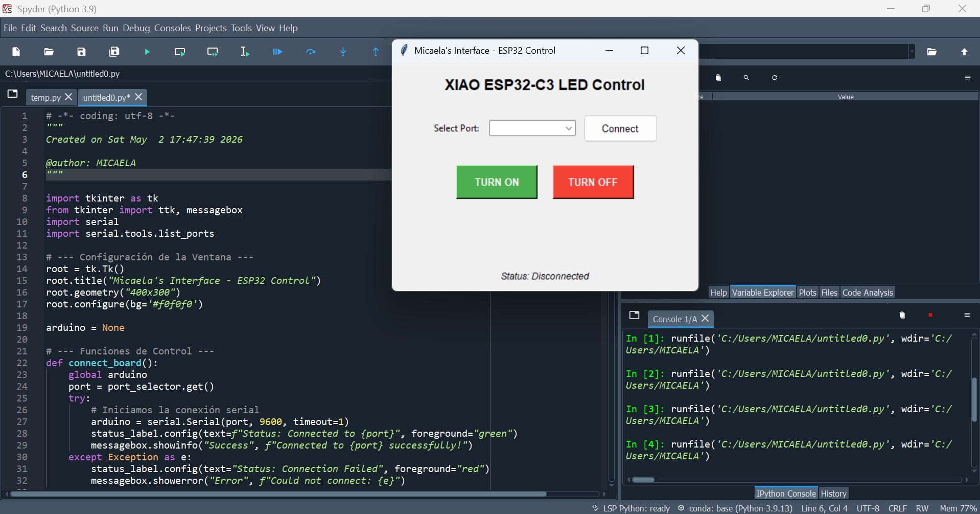Screen dimensions: 980x514
Task: Open the Source menu
Action: tap(85, 28)
